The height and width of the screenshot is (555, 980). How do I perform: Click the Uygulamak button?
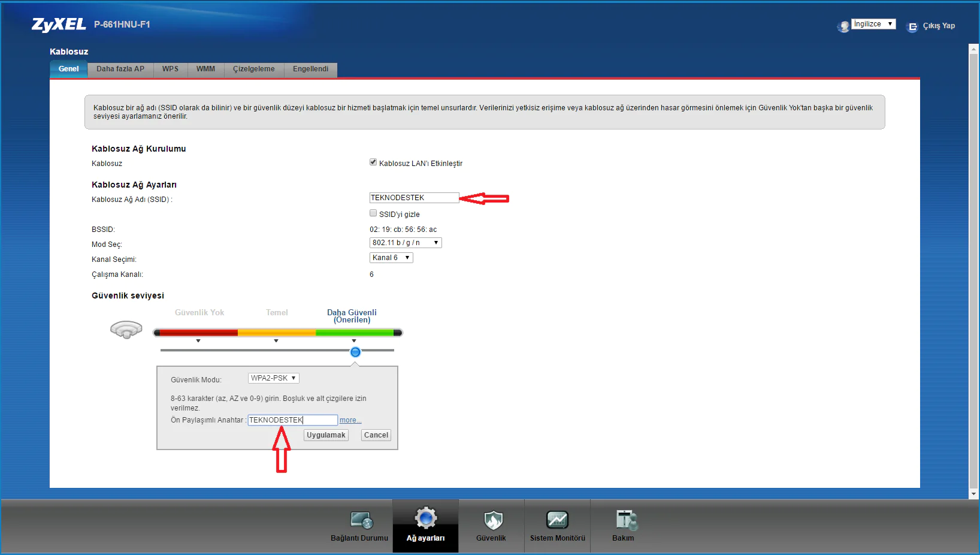[325, 435]
